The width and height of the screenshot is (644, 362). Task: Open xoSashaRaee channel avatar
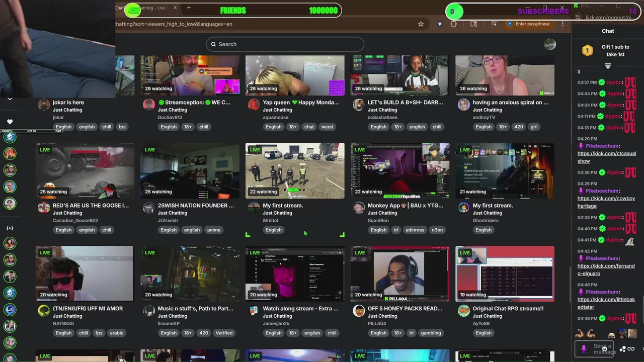pyautogui.click(x=358, y=105)
